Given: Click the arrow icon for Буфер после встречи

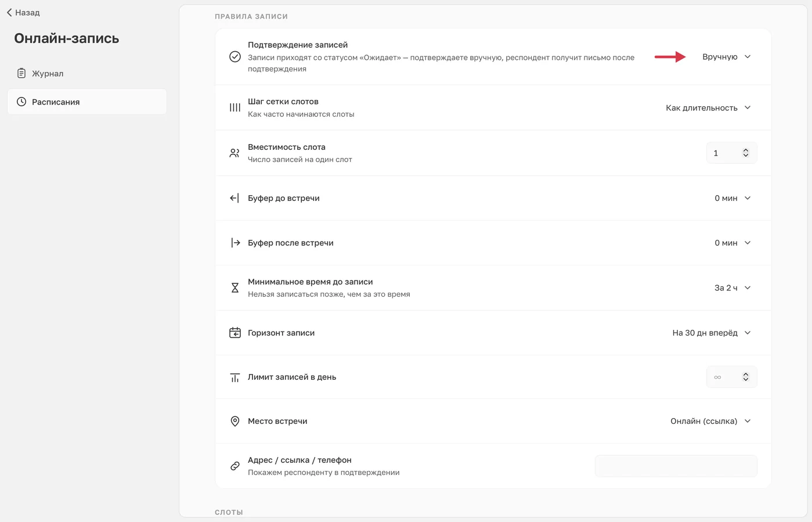Looking at the screenshot, I should pos(235,243).
